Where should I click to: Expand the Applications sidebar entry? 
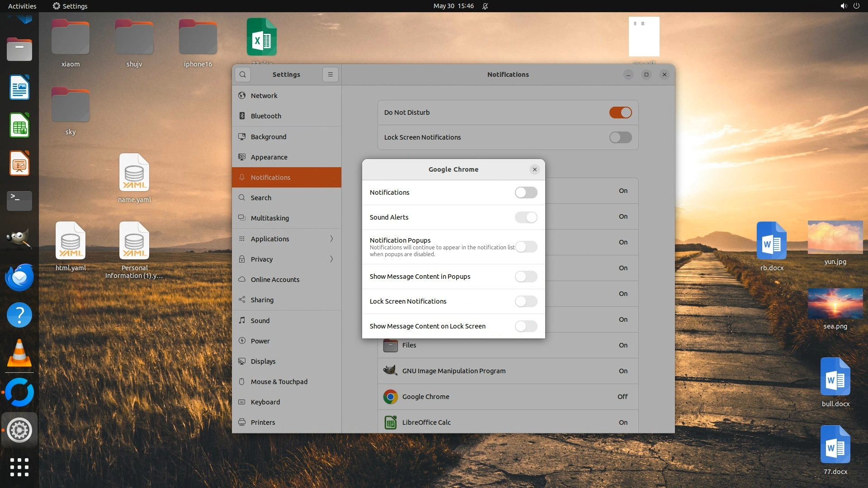(287, 239)
